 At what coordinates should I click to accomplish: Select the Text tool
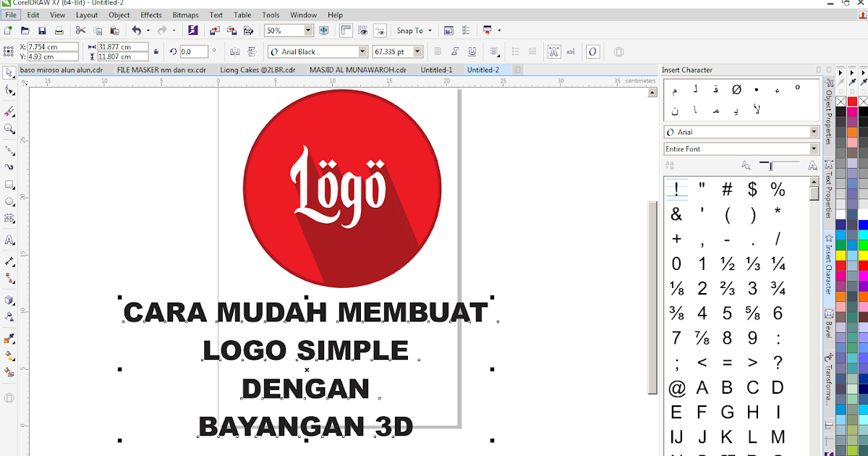tap(9, 240)
